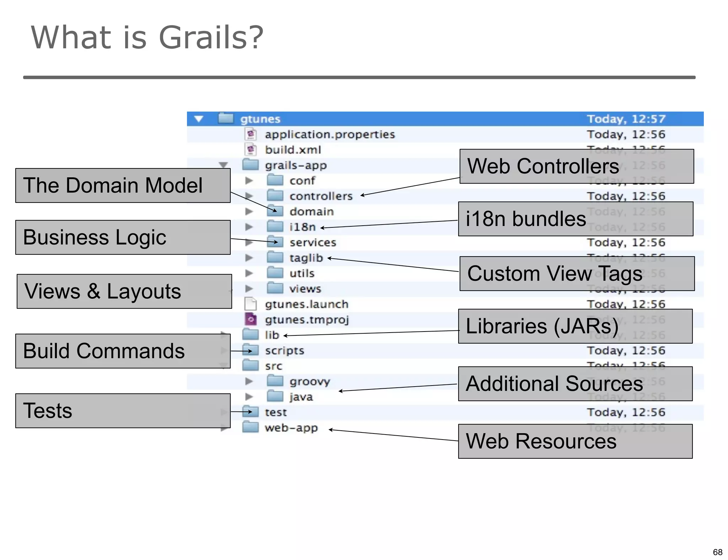Expand the conf folder triangle
This screenshot has width=728, height=560.
tap(249, 181)
